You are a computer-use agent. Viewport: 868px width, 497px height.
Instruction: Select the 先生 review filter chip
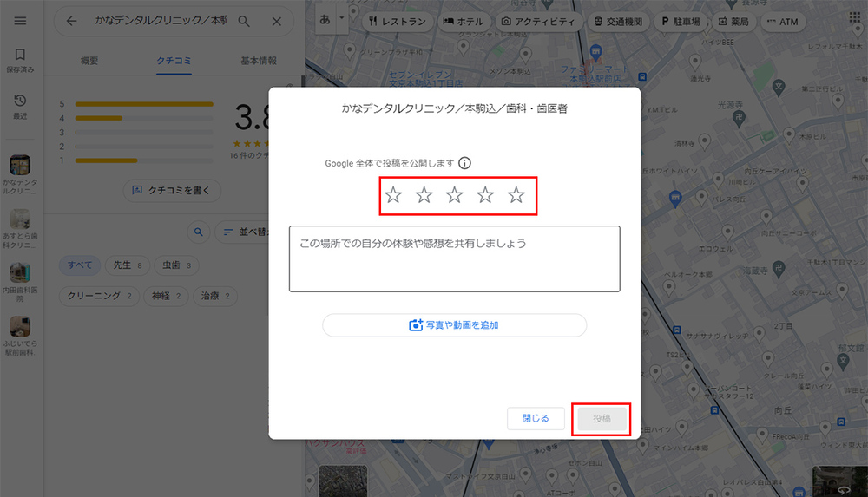click(x=127, y=265)
